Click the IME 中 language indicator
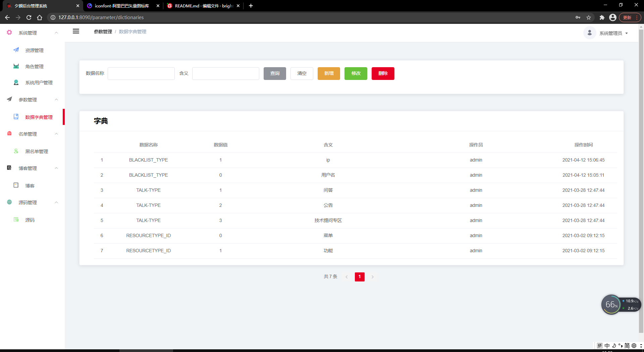644x352 pixels. click(607, 346)
